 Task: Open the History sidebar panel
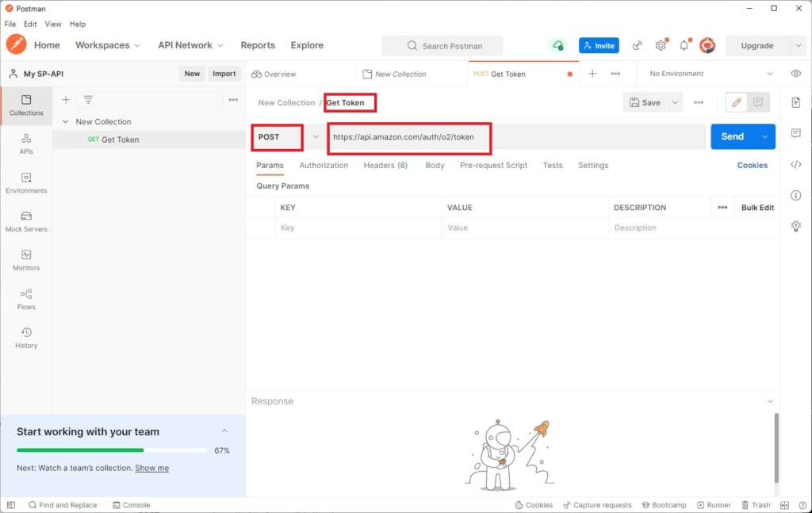click(26, 338)
